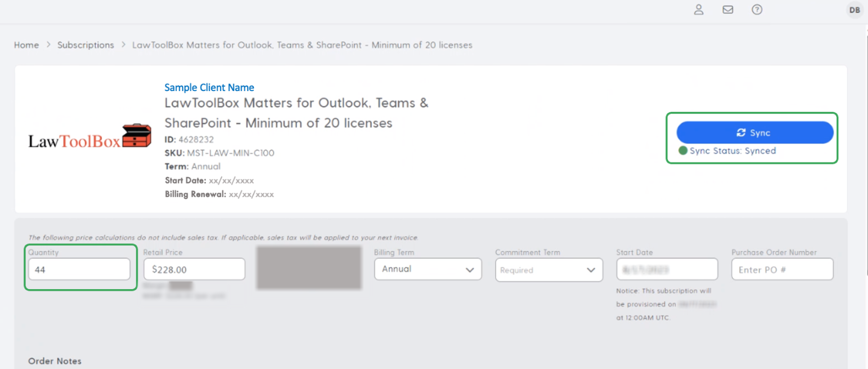Focus the Retail Price field
The width and height of the screenshot is (868, 369).
(x=194, y=269)
